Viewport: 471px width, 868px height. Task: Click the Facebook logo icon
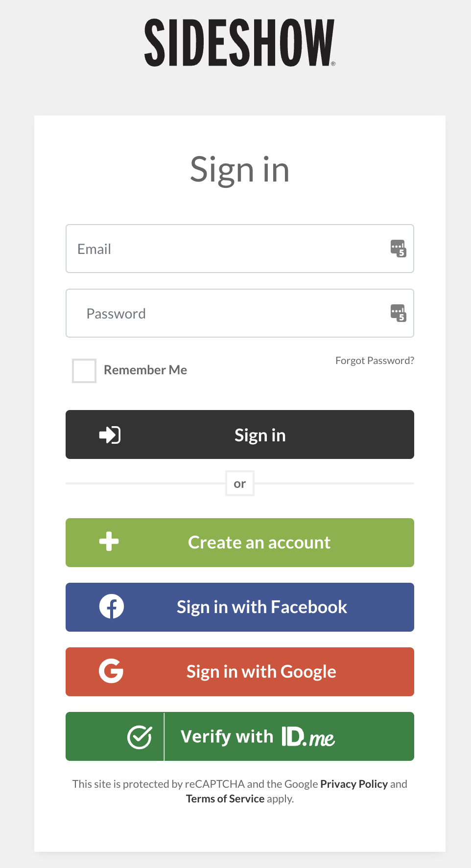point(112,607)
